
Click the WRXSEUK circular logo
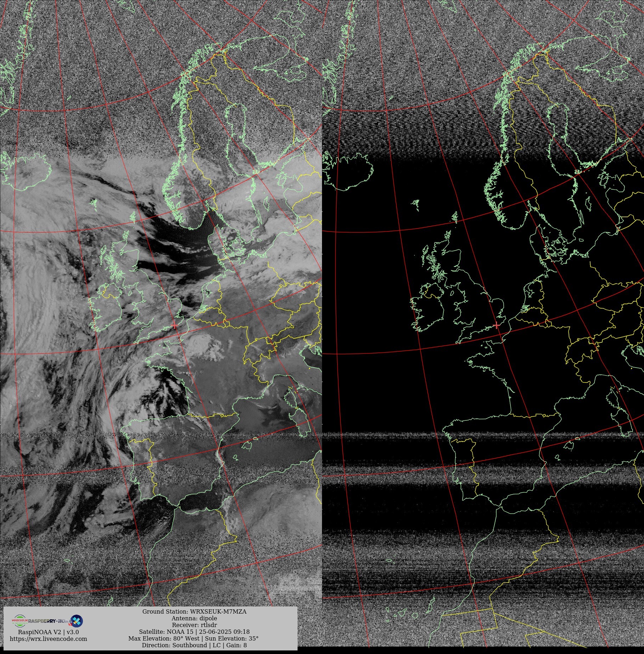(20, 621)
